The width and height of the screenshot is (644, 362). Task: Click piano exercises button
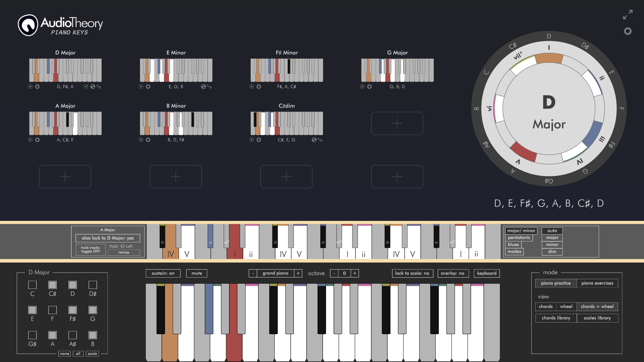coord(597,283)
